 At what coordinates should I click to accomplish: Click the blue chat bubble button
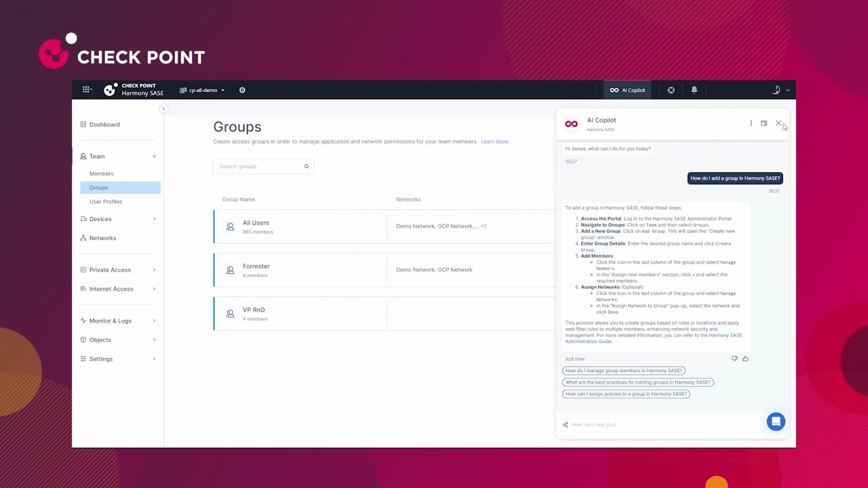(x=776, y=422)
